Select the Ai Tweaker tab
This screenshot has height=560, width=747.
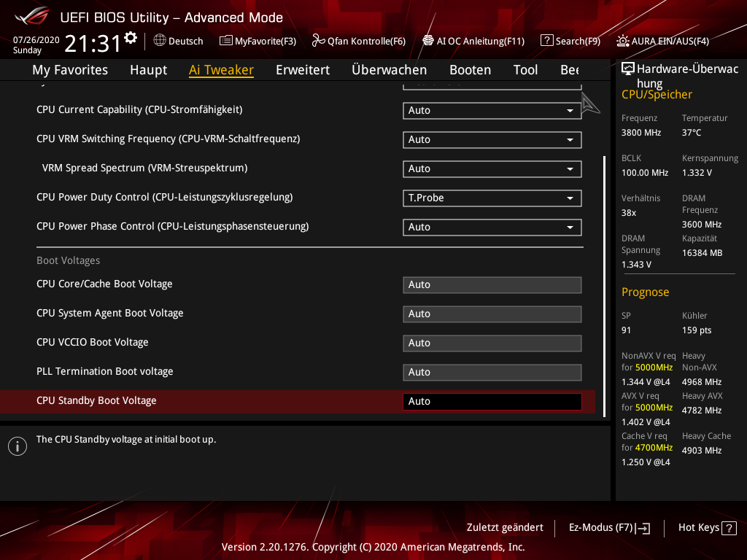(x=221, y=70)
